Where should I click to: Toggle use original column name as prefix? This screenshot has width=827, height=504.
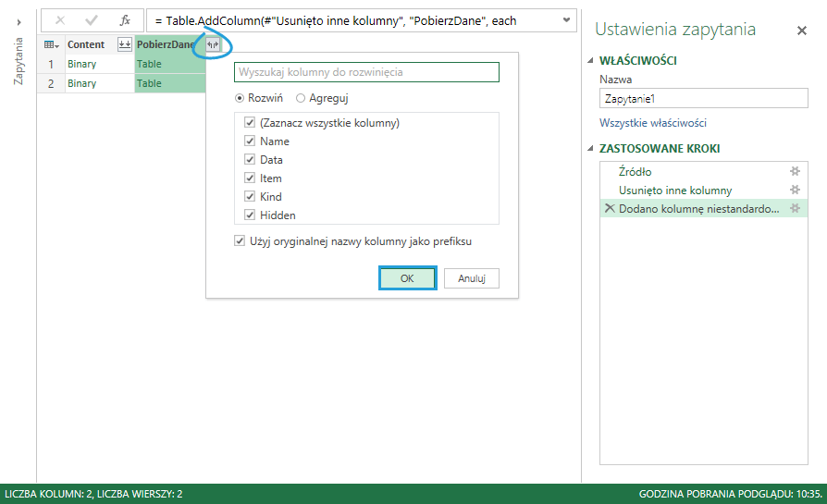[240, 241]
